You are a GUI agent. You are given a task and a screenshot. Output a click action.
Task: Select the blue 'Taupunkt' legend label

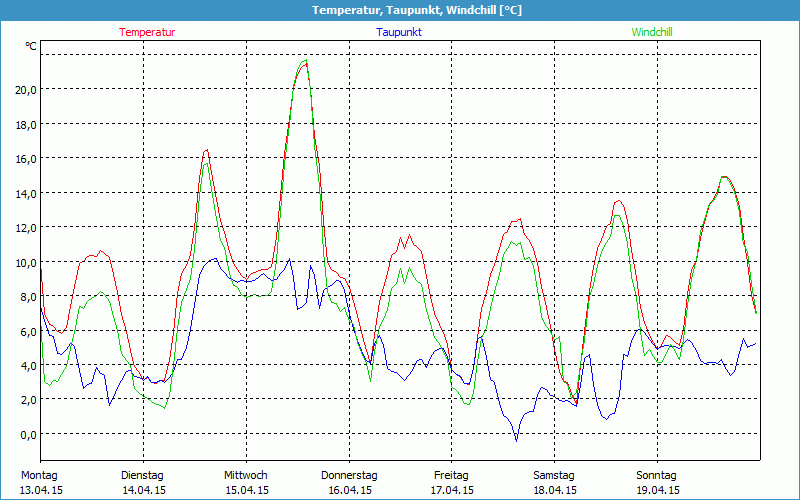pos(399,32)
